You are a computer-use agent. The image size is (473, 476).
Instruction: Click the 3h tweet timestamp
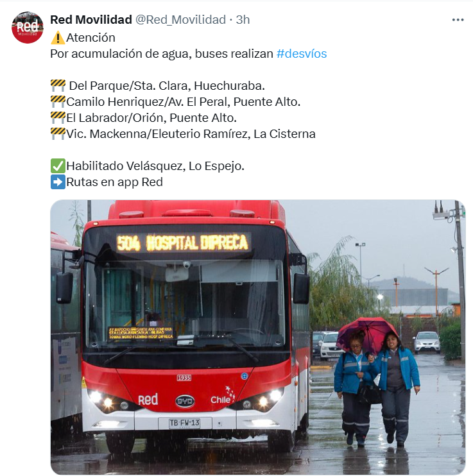[243, 20]
